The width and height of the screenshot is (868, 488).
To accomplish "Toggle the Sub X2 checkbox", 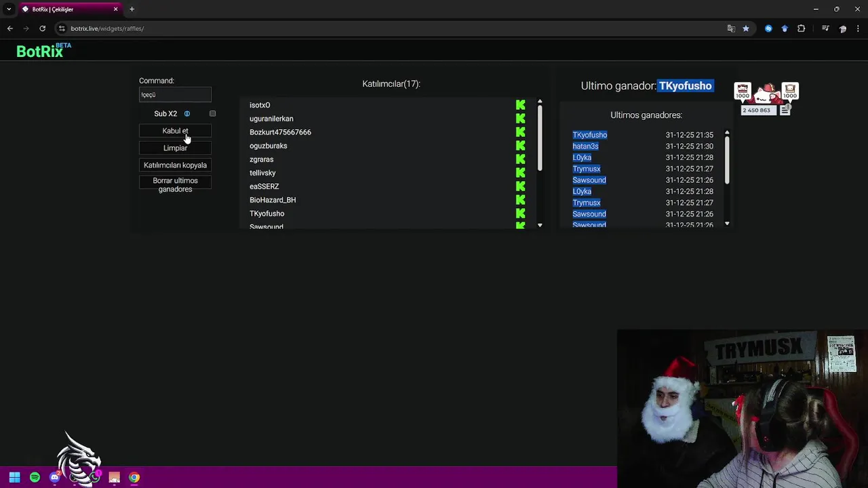I will [212, 114].
